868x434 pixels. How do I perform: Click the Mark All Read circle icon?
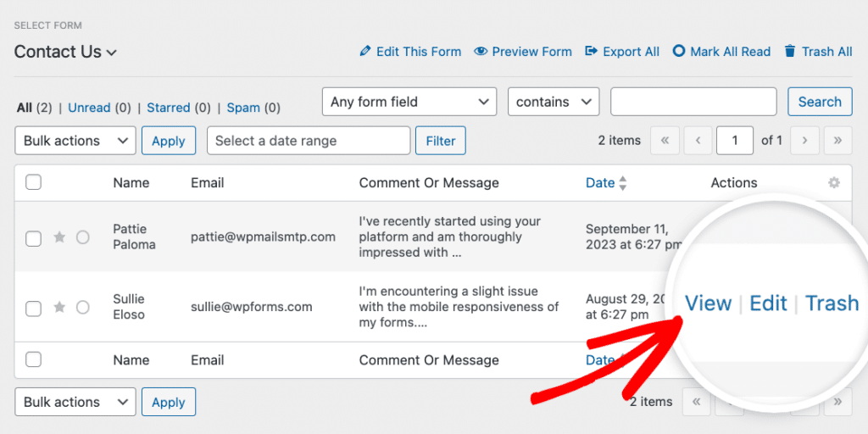[x=679, y=52]
